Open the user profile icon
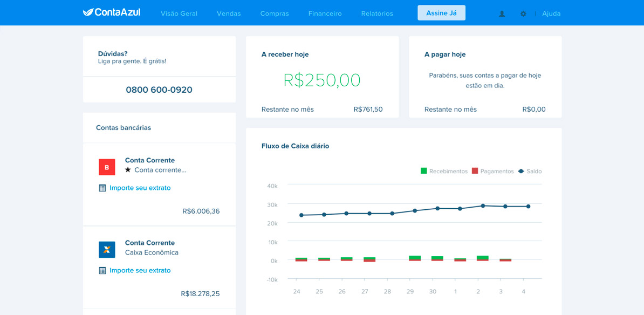Viewport: 644px width, 315px height. coord(502,13)
